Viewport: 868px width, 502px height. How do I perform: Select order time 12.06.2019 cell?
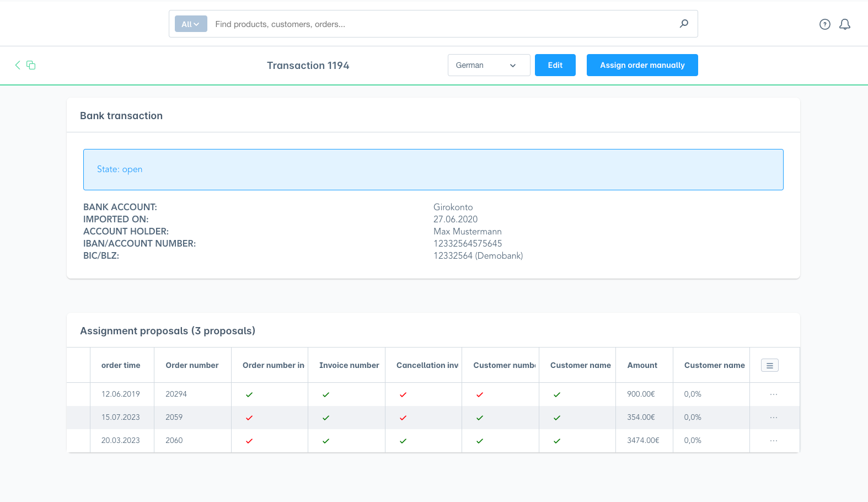121,394
